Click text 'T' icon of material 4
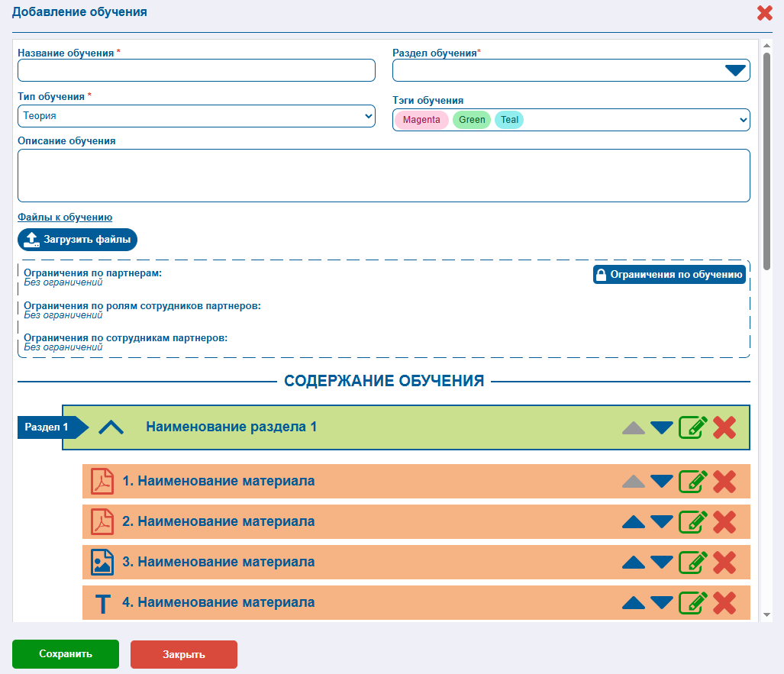 pos(102,604)
